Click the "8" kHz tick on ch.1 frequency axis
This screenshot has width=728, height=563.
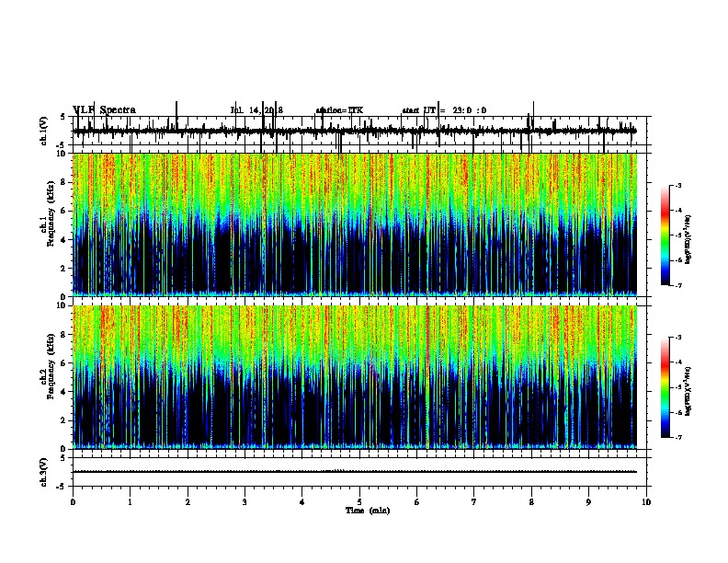[x=64, y=182]
